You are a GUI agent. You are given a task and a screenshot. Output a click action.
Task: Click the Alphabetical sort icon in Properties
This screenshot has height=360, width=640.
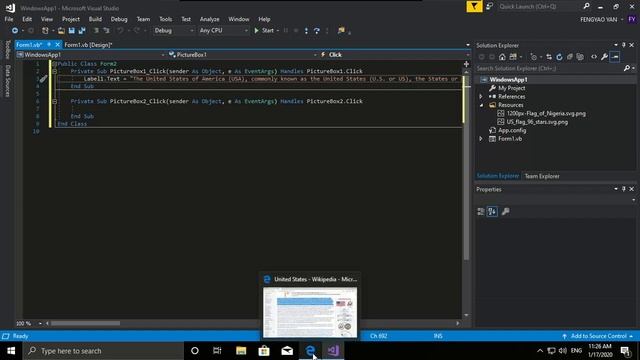click(x=492, y=211)
